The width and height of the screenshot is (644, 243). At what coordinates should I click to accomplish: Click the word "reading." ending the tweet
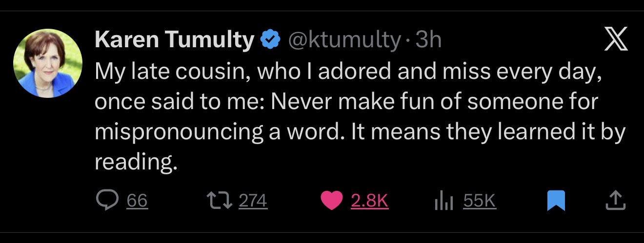point(135,163)
